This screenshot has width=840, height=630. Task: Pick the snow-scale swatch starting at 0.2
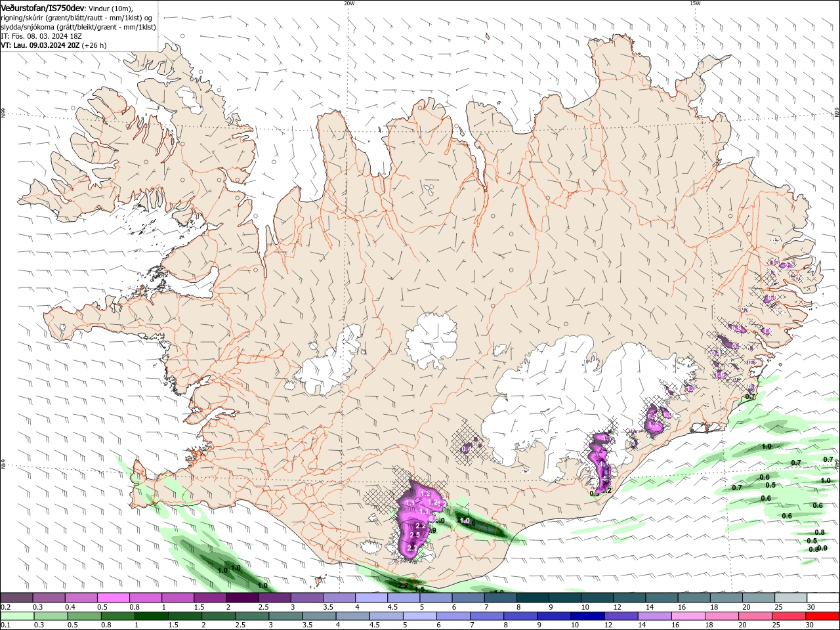(x=16, y=598)
